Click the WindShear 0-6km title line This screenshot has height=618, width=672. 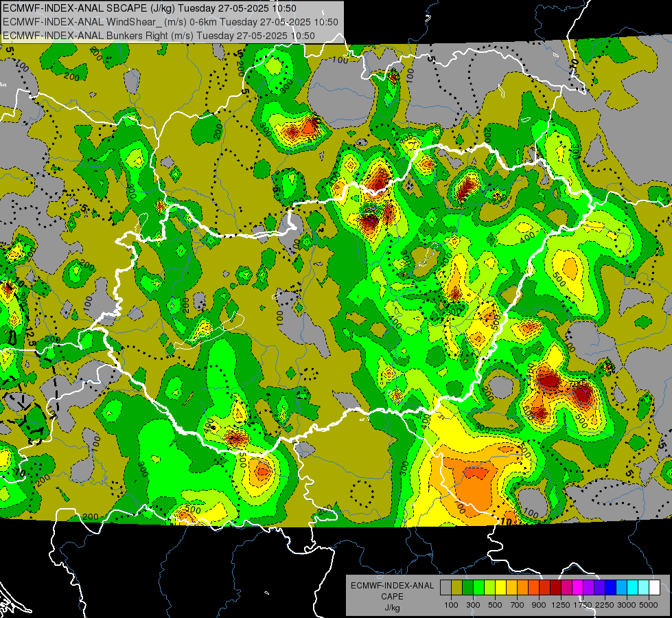(170, 22)
